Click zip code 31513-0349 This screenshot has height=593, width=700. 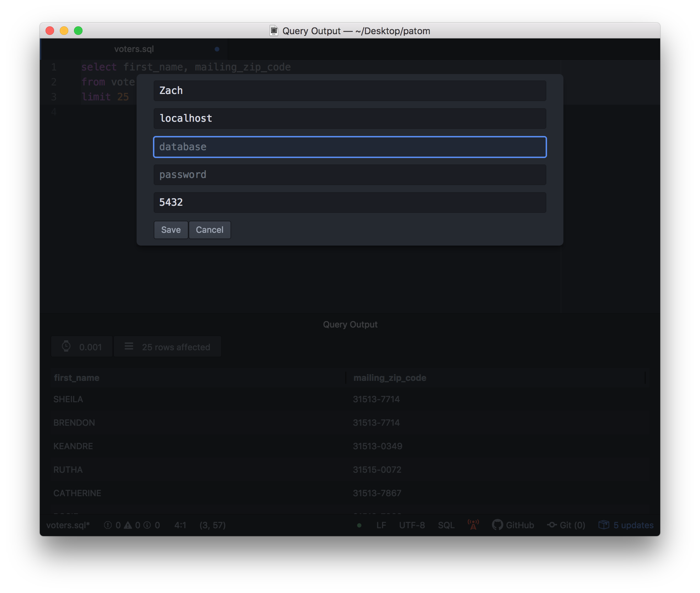(377, 446)
